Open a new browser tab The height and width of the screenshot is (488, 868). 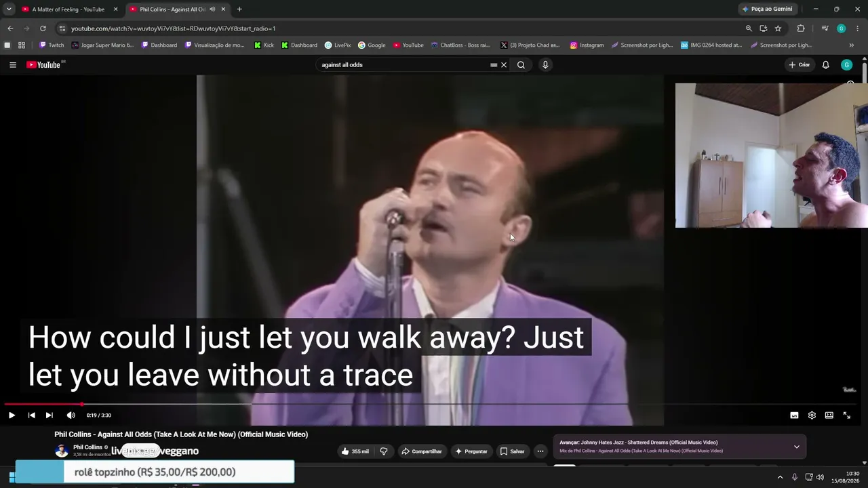(x=239, y=9)
